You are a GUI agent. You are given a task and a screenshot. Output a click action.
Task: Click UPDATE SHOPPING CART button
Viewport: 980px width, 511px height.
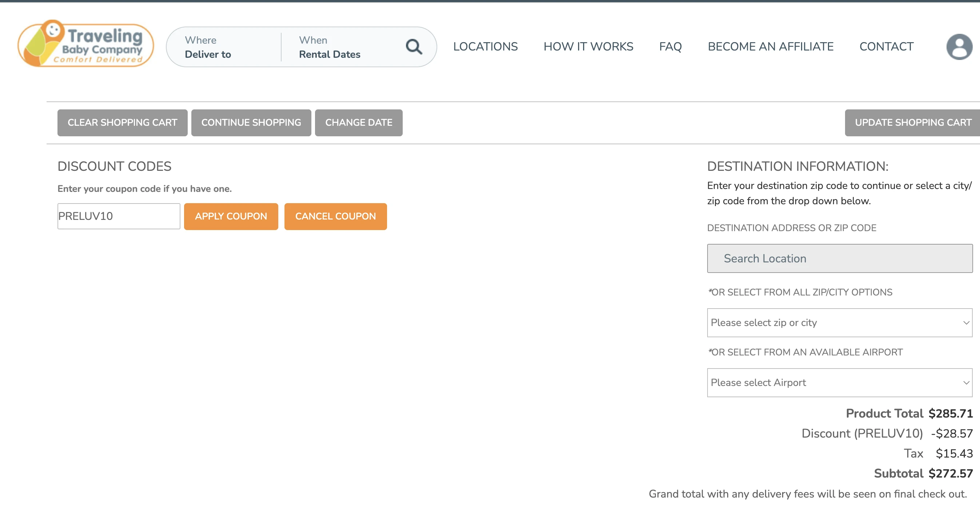[x=912, y=122]
